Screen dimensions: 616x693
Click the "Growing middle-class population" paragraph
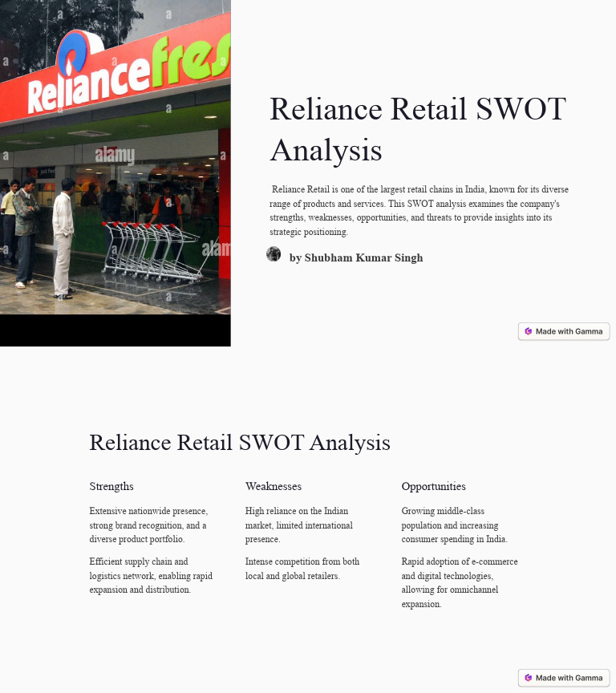click(x=454, y=525)
